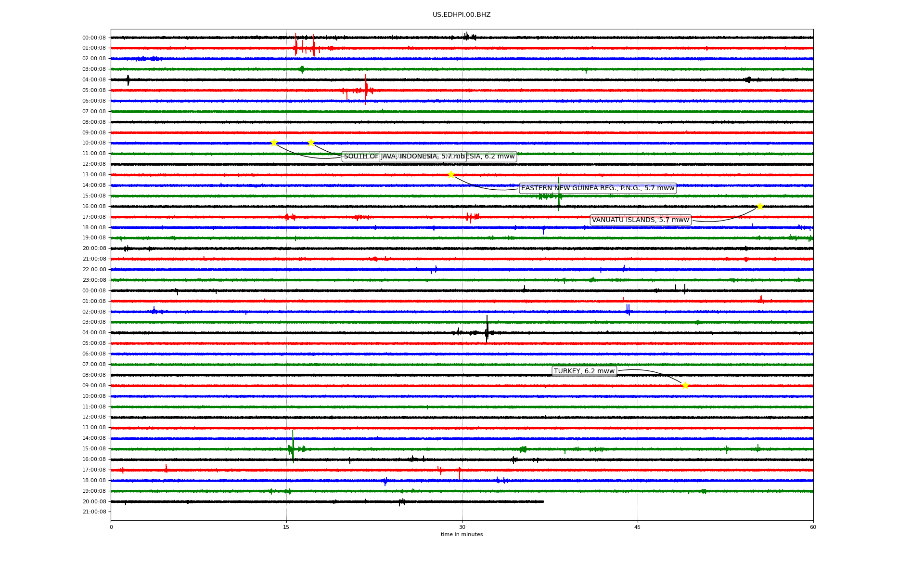The width and height of the screenshot is (924, 578).
Task: Select "SOUTH OF JAVA, INDONESIA, 5.7 mb" label
Action: (404, 156)
